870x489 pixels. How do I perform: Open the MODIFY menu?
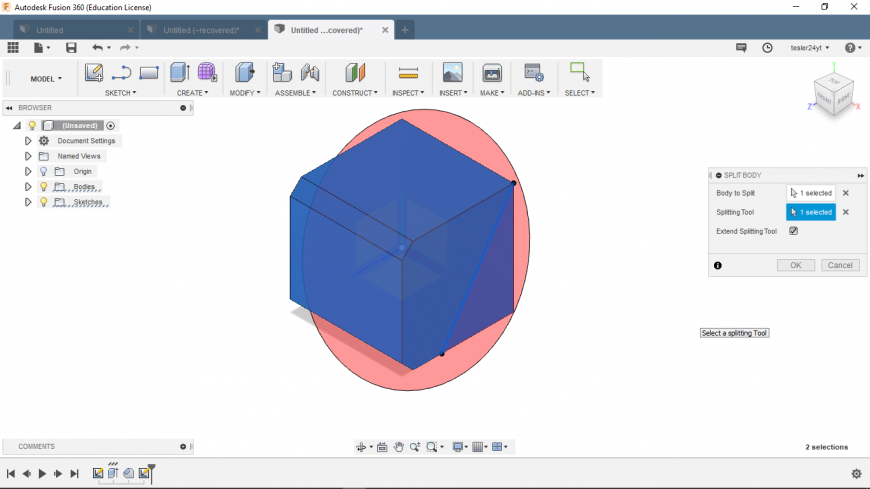click(x=244, y=93)
